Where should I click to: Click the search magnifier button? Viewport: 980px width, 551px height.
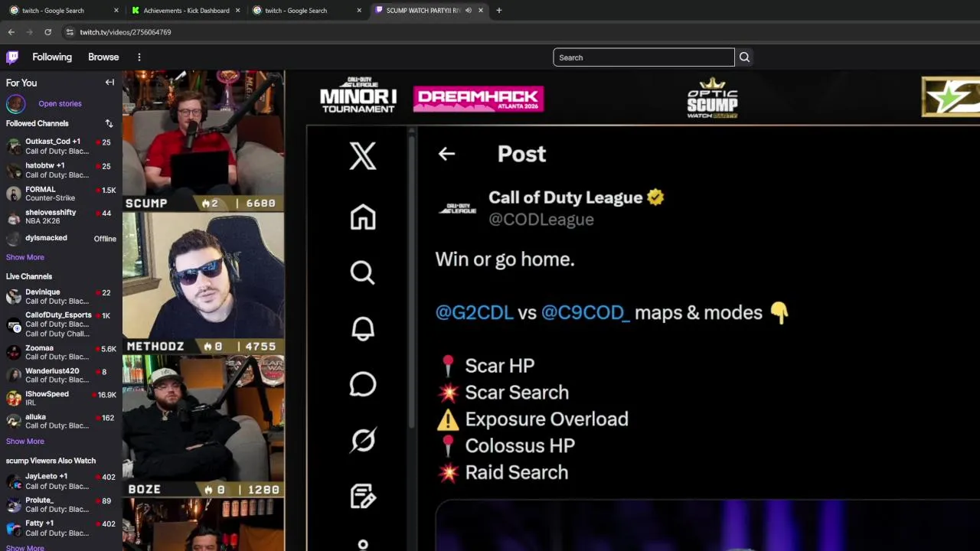744,57
